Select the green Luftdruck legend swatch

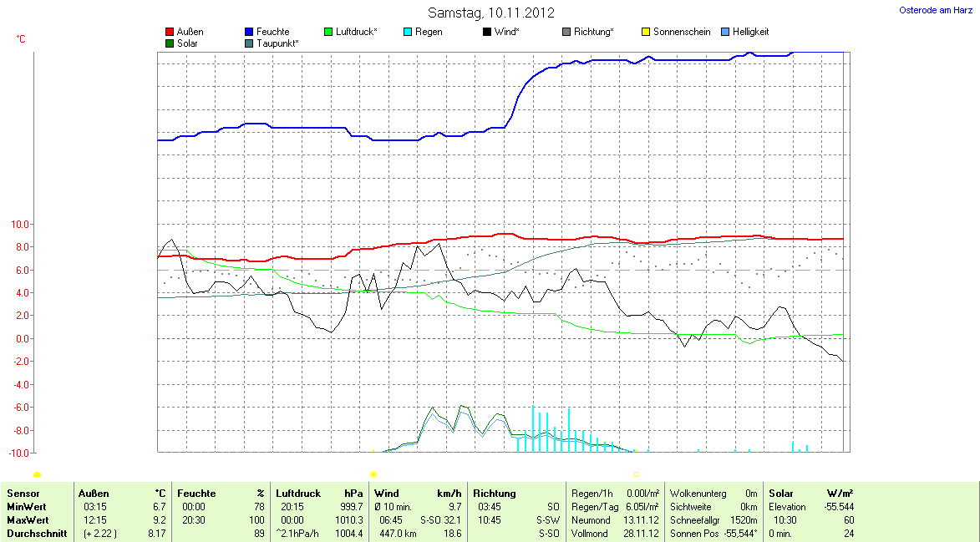pyautogui.click(x=328, y=32)
